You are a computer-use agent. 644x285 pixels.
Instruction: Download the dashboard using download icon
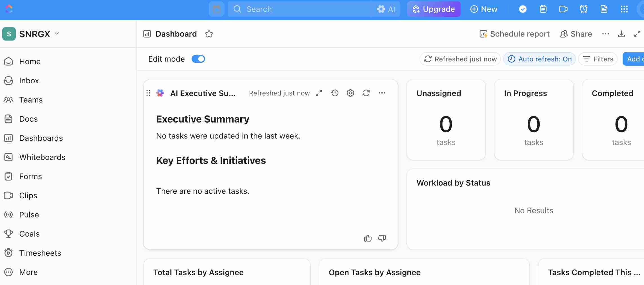coord(621,34)
